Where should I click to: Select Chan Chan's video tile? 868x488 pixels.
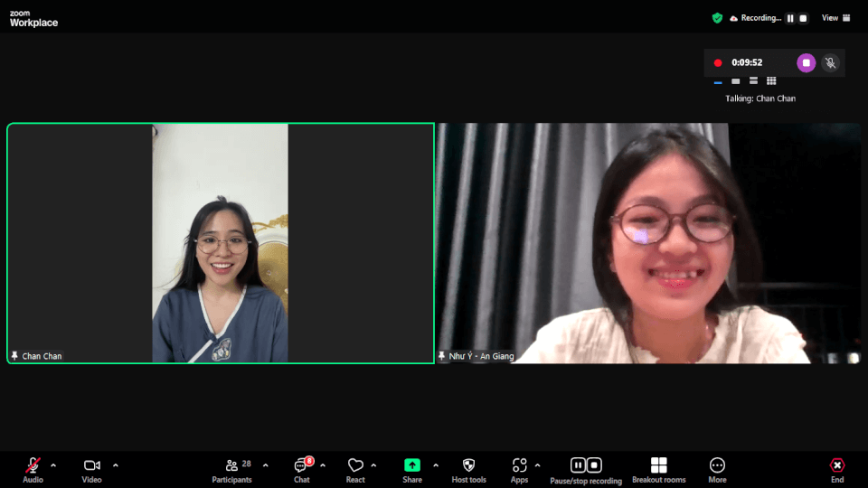(221, 243)
